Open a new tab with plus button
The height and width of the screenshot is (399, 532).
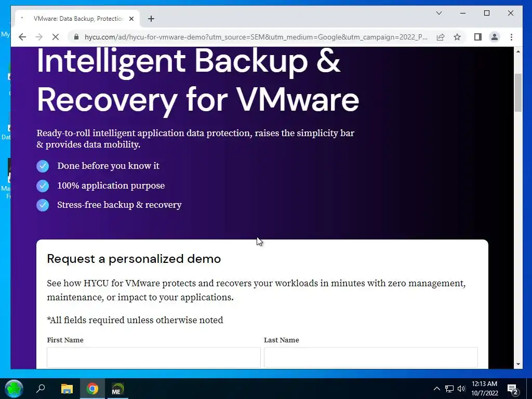[x=151, y=19]
